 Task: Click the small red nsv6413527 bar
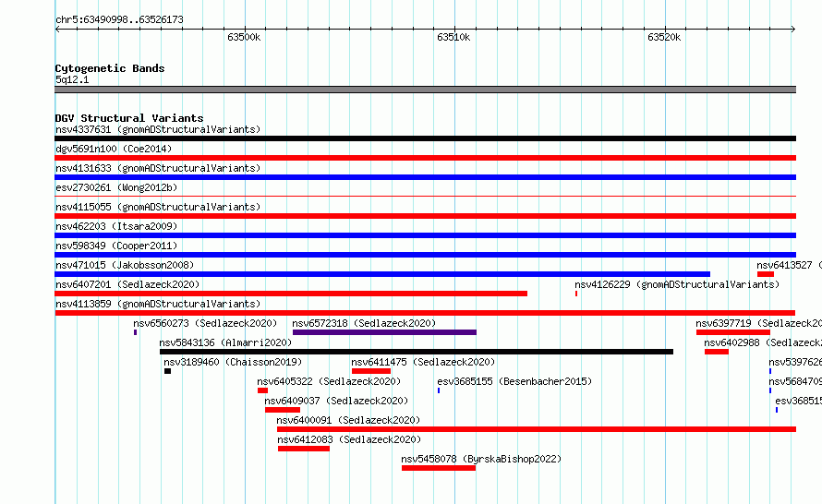point(766,274)
